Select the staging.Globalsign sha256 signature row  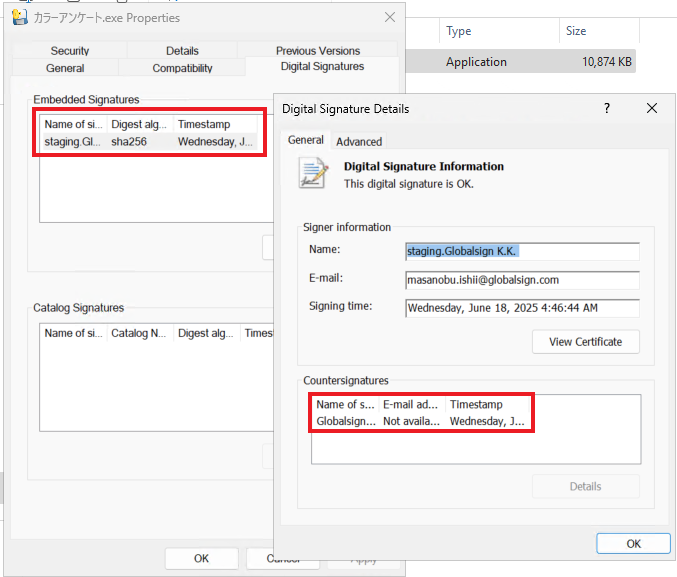(x=150, y=142)
